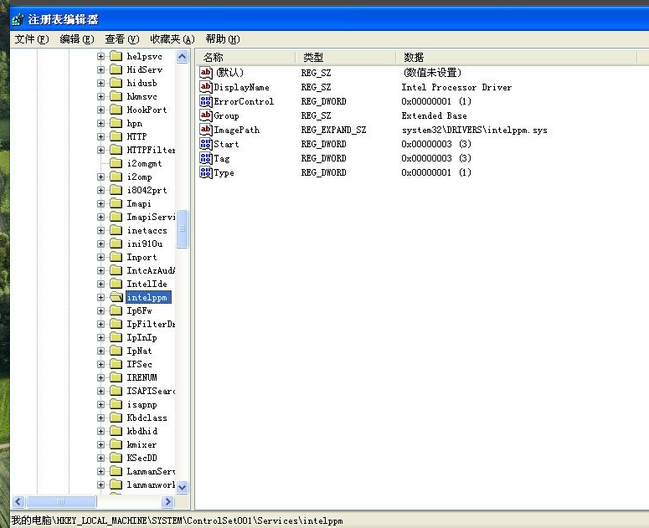649x528 pixels.
Task: Expand the HTTP key node
Action: point(101,136)
